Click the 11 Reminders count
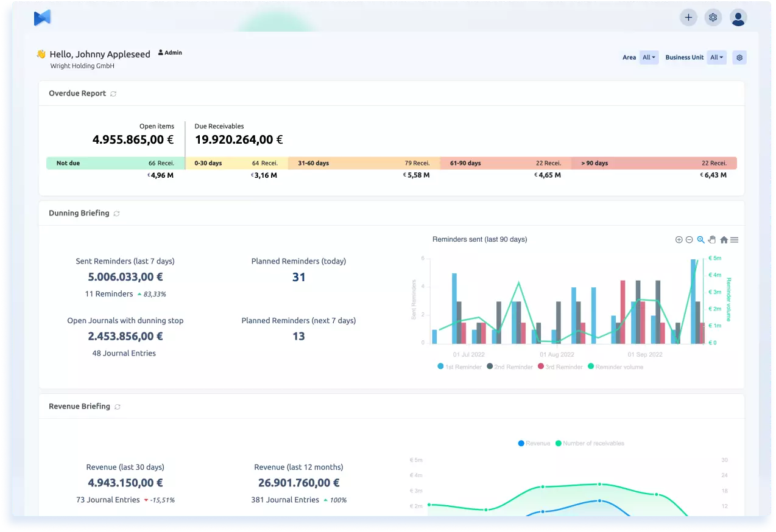This screenshot has width=776, height=532. (109, 294)
